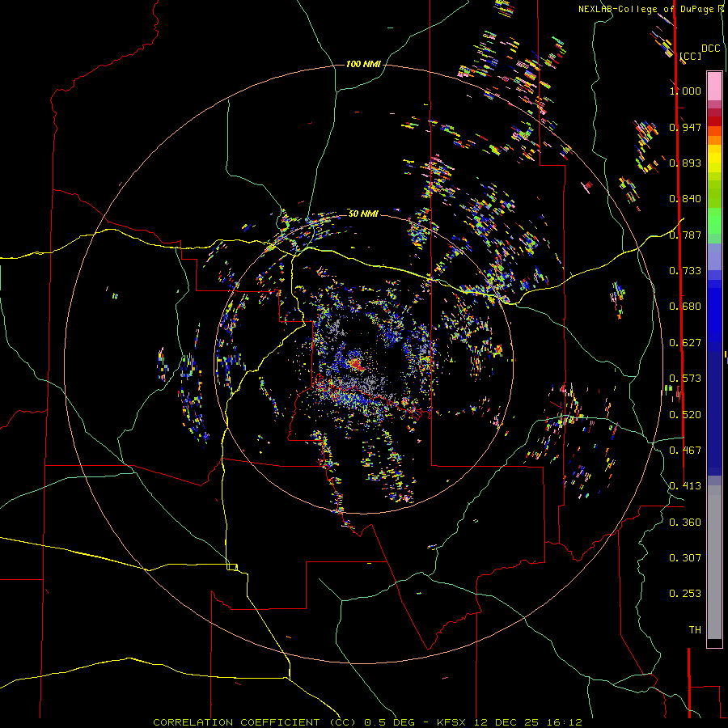Viewport: 728px width, 728px height.
Task: Click the 100 NMI range ring label
Action: tap(363, 64)
